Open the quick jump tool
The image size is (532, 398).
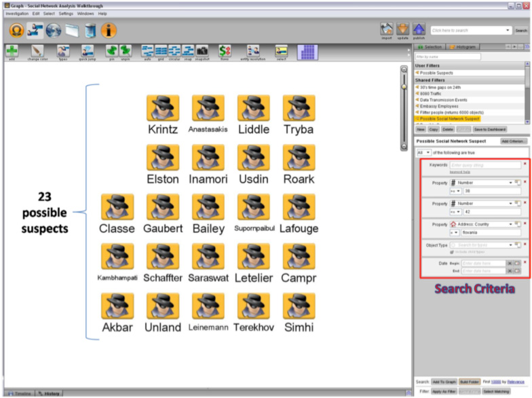[87, 51]
